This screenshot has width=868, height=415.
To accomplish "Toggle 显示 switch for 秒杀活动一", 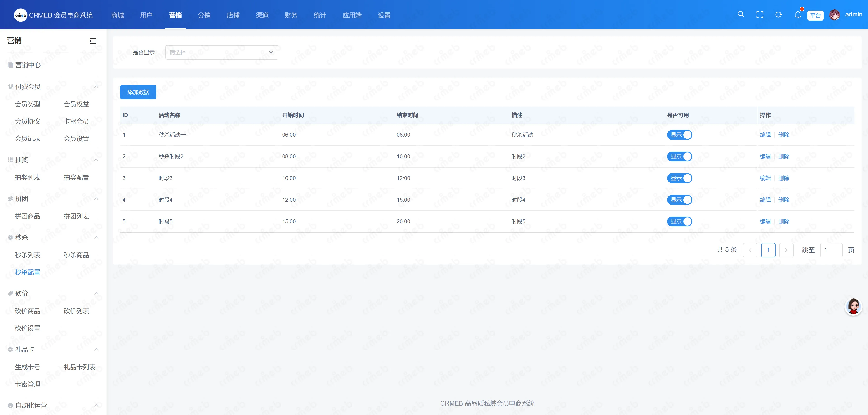I will 679,135.
